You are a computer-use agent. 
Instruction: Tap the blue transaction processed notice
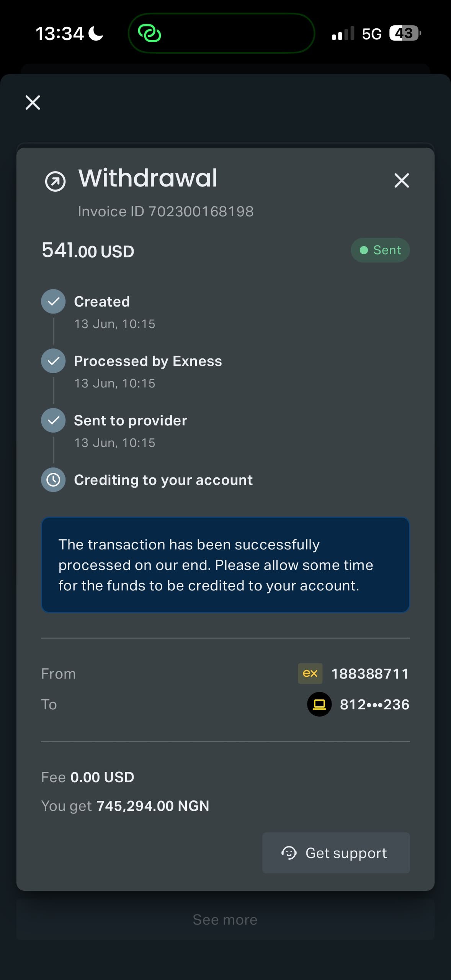pos(225,565)
